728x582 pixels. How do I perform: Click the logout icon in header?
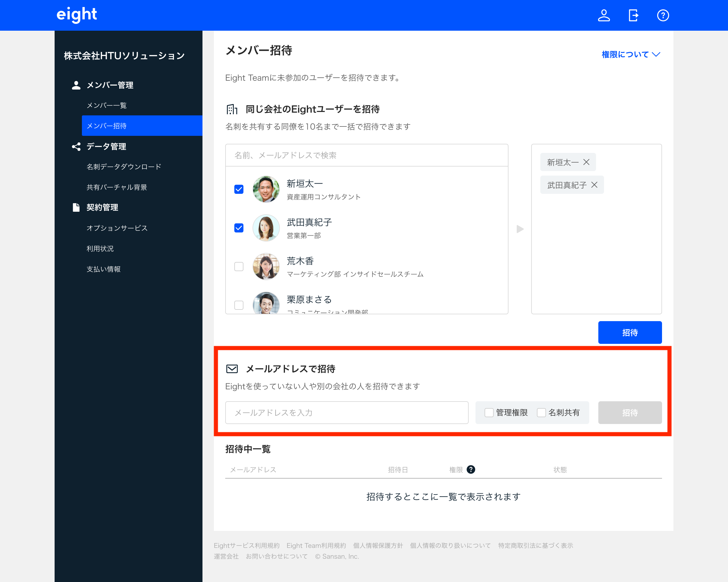[634, 16]
